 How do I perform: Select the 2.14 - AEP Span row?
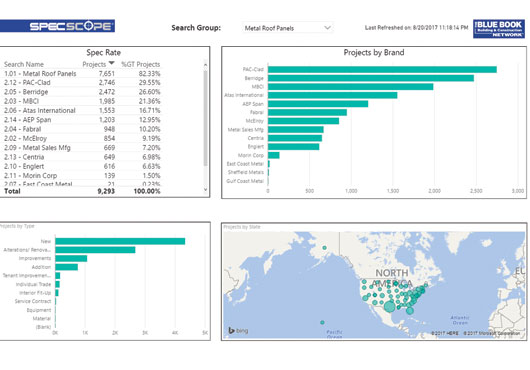82,120
